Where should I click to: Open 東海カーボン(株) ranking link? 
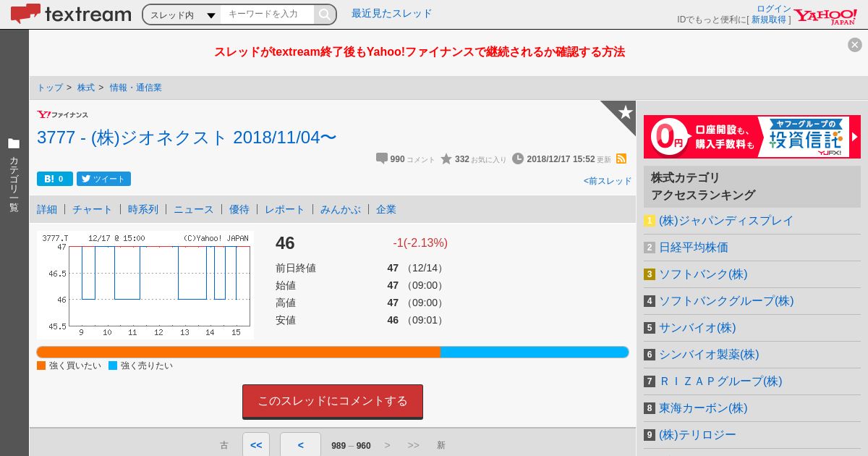click(x=703, y=408)
